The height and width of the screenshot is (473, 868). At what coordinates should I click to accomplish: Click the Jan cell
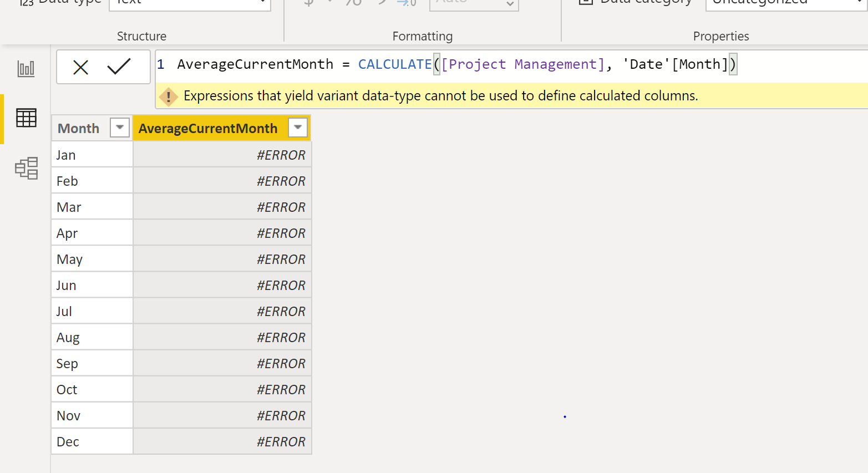pos(92,155)
